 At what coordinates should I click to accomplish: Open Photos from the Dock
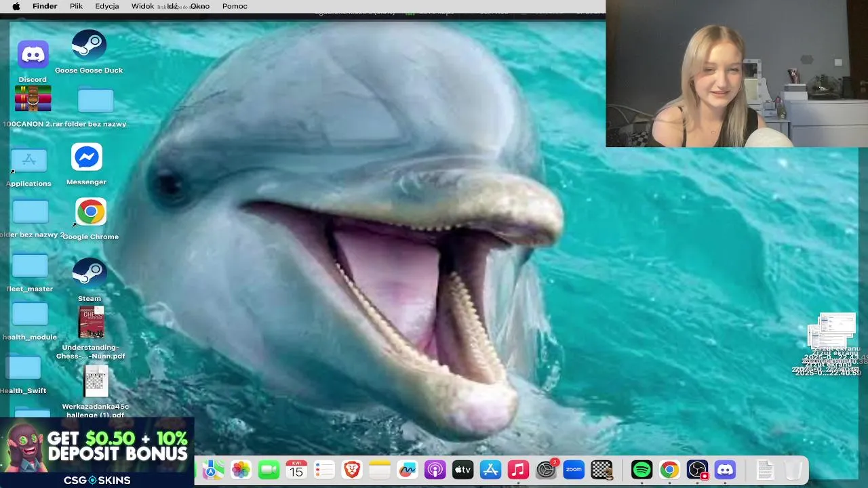pyautogui.click(x=241, y=470)
